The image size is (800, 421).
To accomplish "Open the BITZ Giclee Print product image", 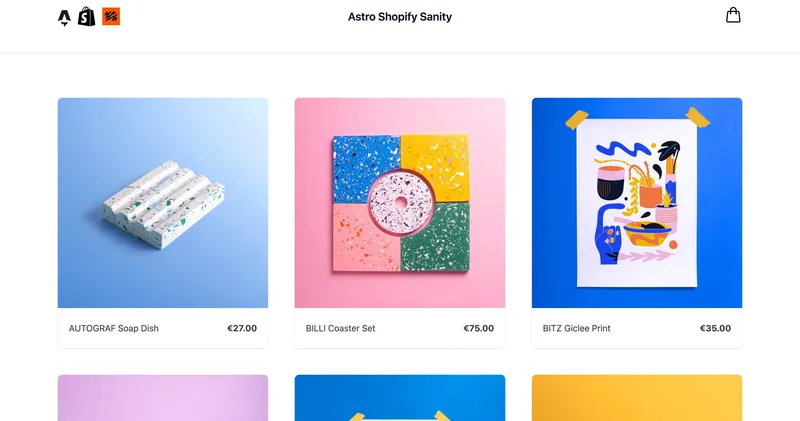I will tap(637, 203).
